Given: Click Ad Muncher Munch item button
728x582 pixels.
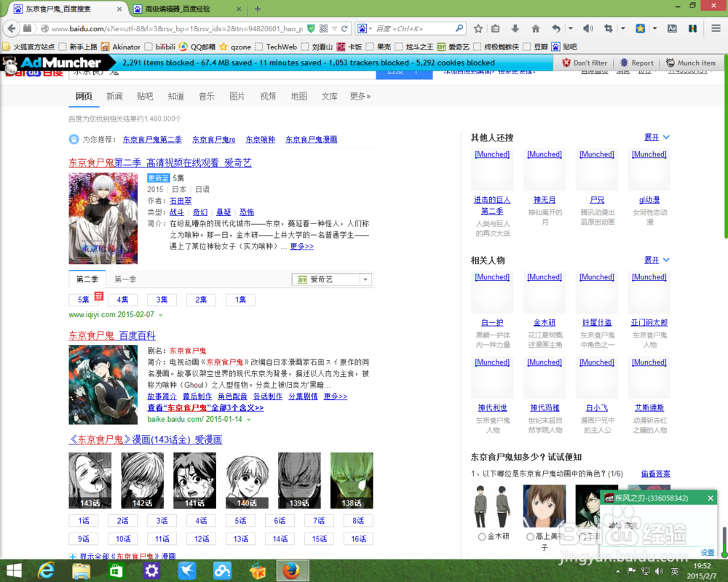Looking at the screenshot, I should 691,63.
